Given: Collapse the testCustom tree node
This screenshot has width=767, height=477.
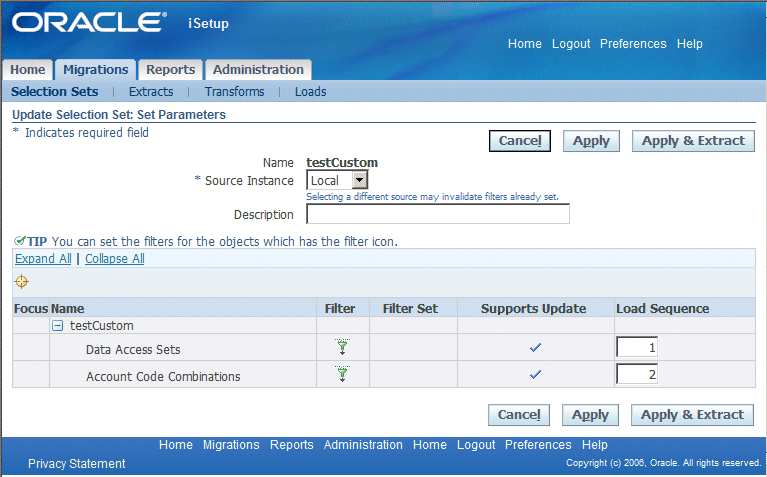Looking at the screenshot, I should [x=58, y=325].
